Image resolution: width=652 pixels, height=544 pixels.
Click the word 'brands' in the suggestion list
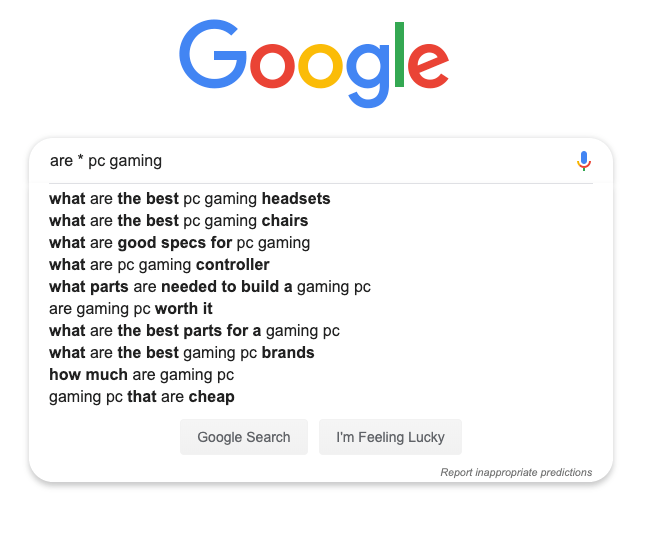[x=288, y=353]
